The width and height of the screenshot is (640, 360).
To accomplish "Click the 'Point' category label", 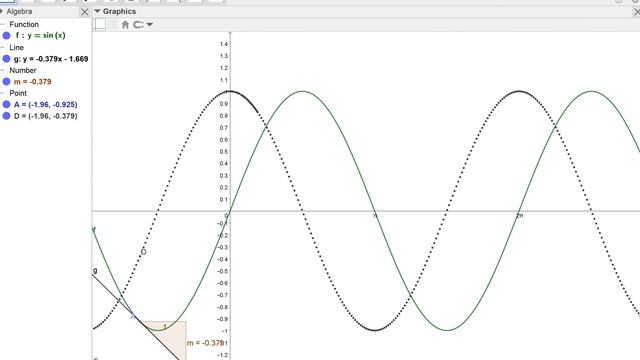I will click(18, 93).
